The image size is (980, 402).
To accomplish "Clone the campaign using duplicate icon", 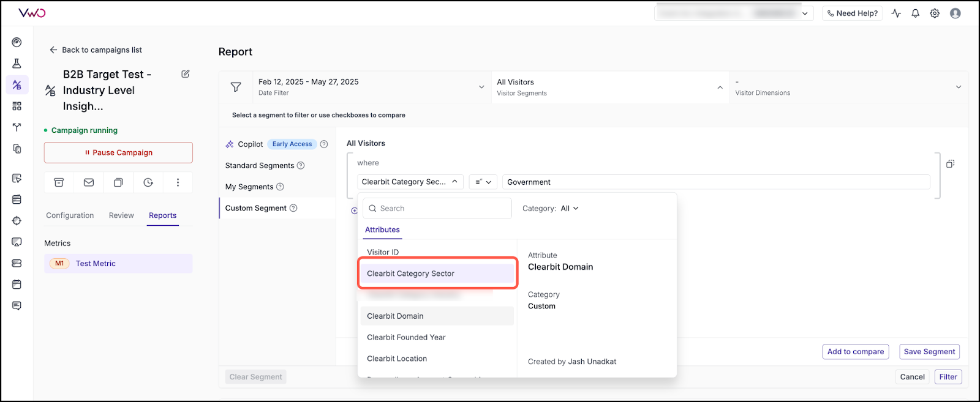I will 118,182.
